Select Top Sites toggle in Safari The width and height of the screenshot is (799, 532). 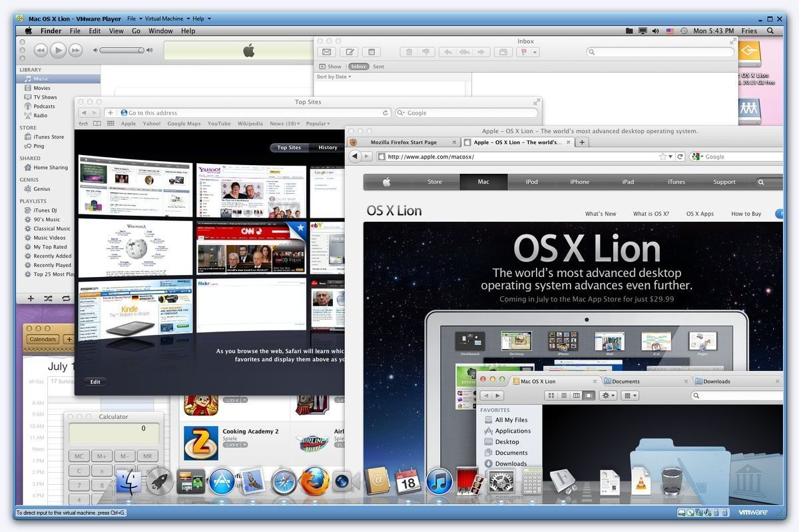[289, 148]
